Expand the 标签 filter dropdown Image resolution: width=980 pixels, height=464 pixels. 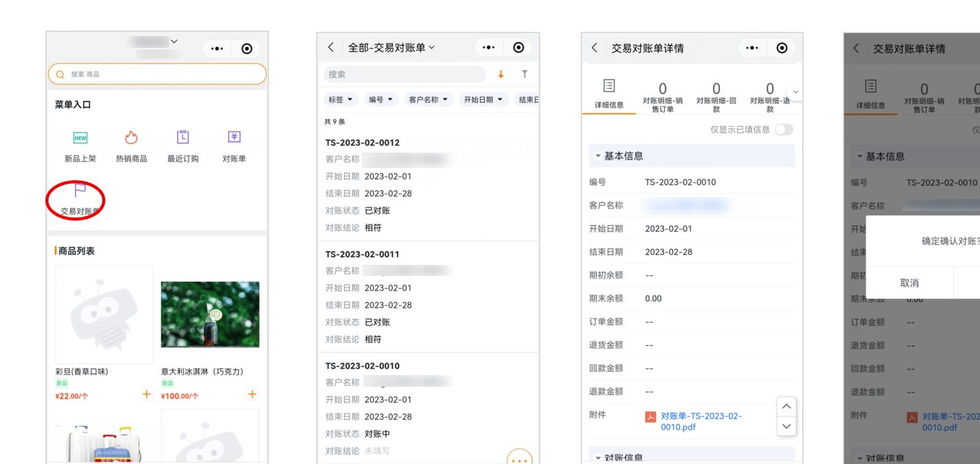[341, 99]
